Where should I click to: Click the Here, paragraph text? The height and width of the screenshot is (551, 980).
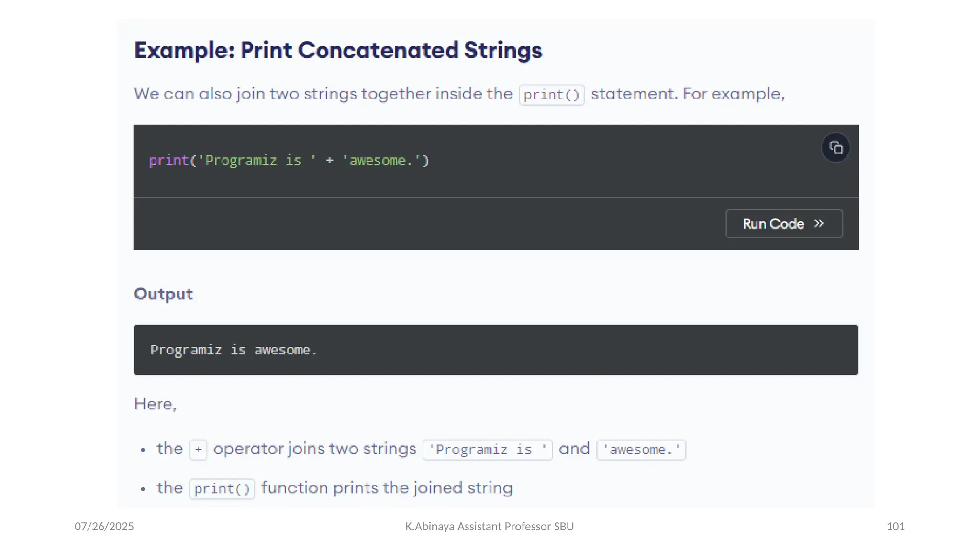(x=155, y=404)
